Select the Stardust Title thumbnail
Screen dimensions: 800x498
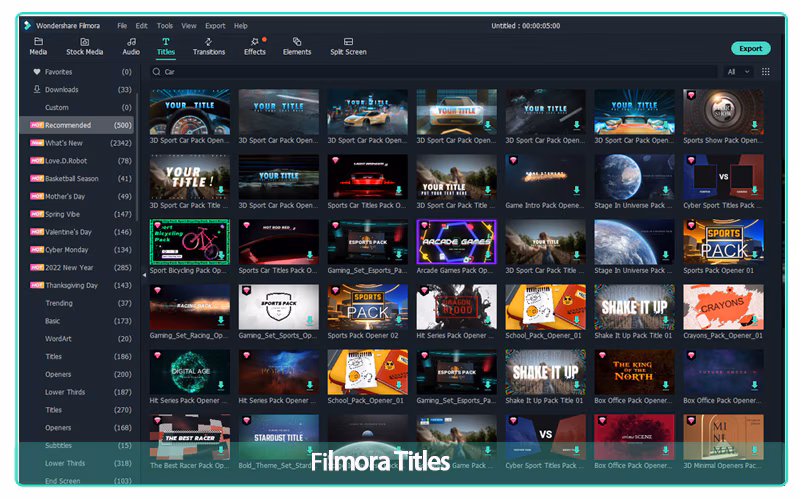tap(279, 437)
